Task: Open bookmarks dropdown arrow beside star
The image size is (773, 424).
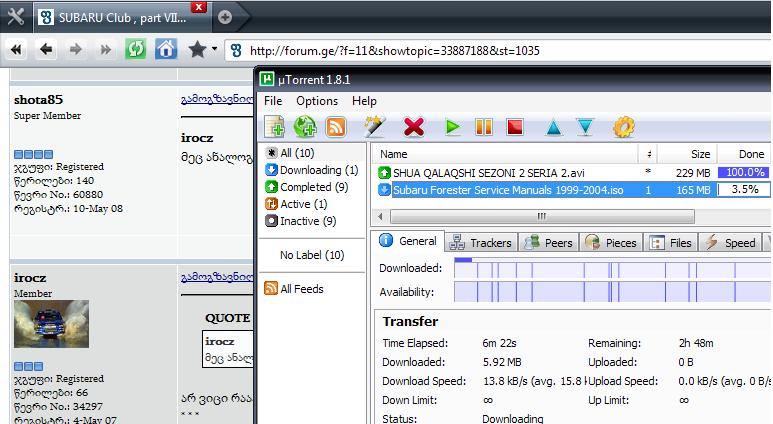Action: point(214,48)
